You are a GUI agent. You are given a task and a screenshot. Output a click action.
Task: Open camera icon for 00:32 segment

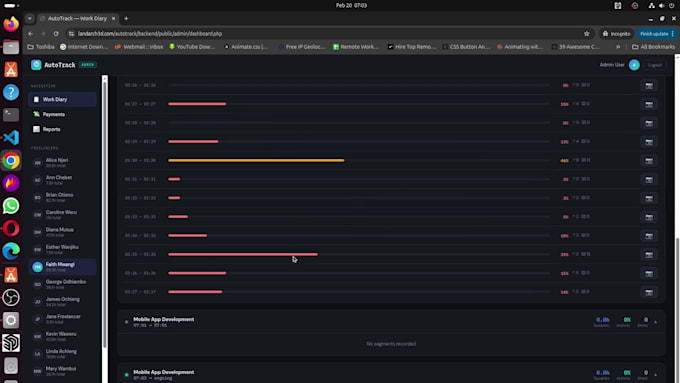(x=649, y=198)
